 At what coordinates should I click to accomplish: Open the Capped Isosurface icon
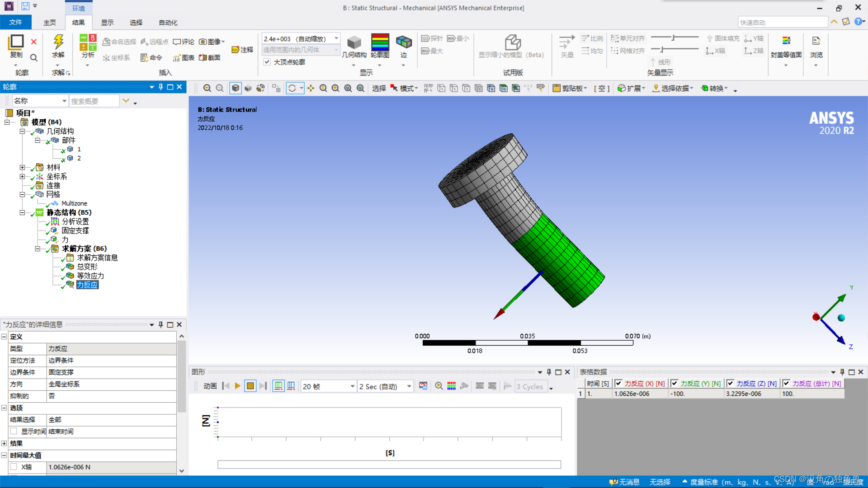pos(786,42)
